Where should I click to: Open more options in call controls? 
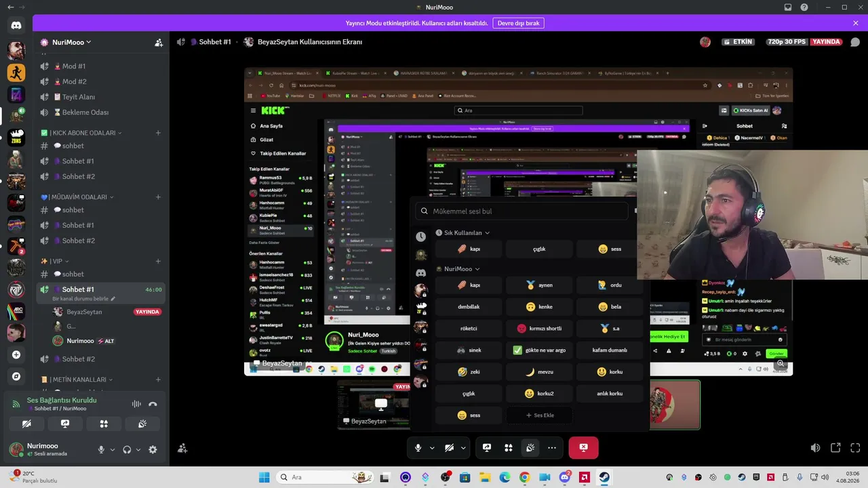552,447
